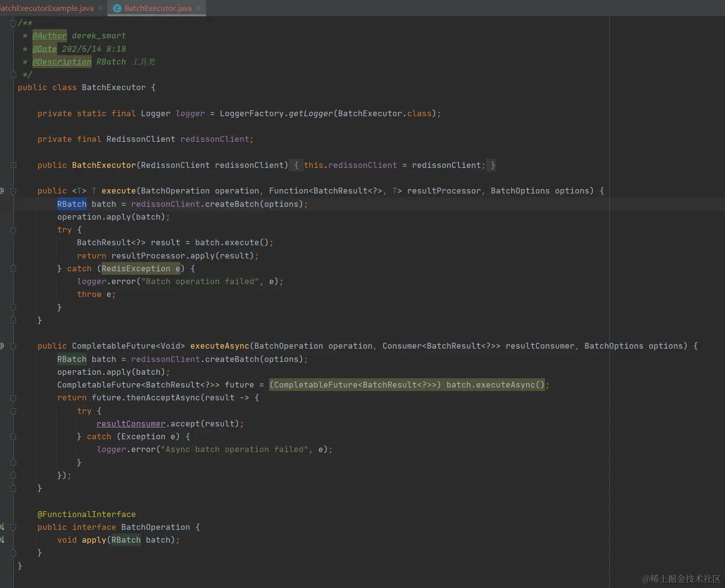This screenshot has width=725, height=588.
Task: Click the 'execute' method name in its signature
Action: pos(118,191)
